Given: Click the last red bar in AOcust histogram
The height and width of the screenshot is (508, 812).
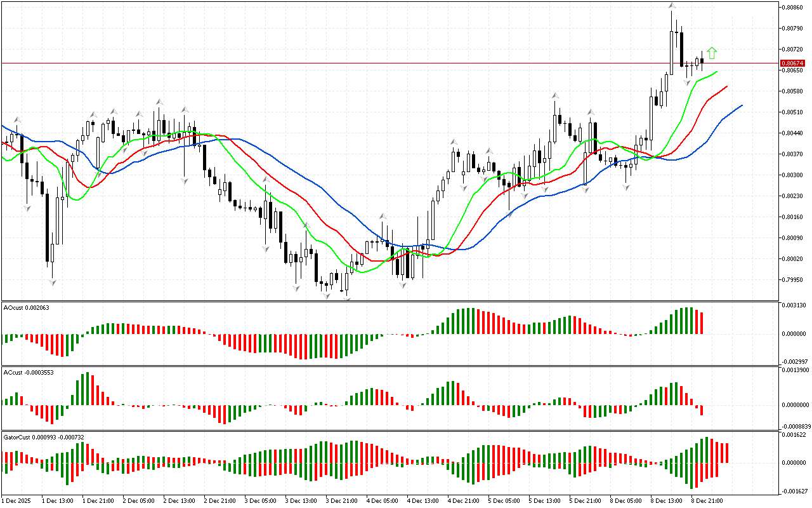Looking at the screenshot, I should coord(702,323).
